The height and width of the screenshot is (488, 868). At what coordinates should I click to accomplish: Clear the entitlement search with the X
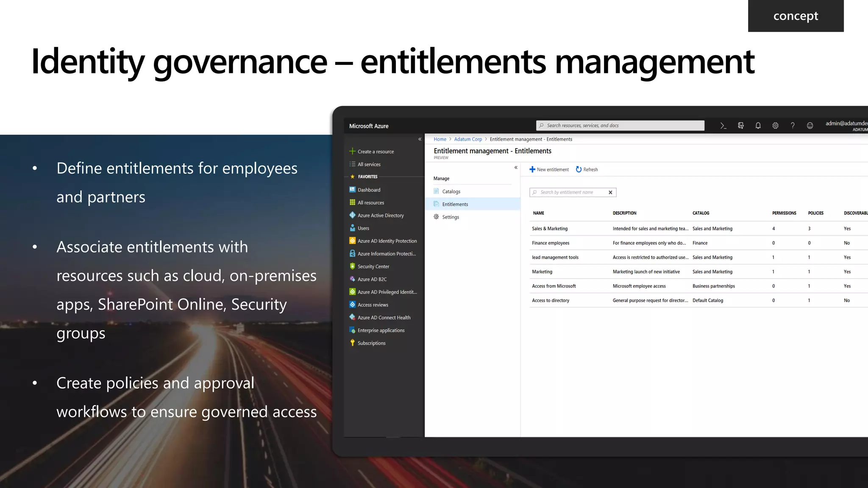[x=610, y=192]
